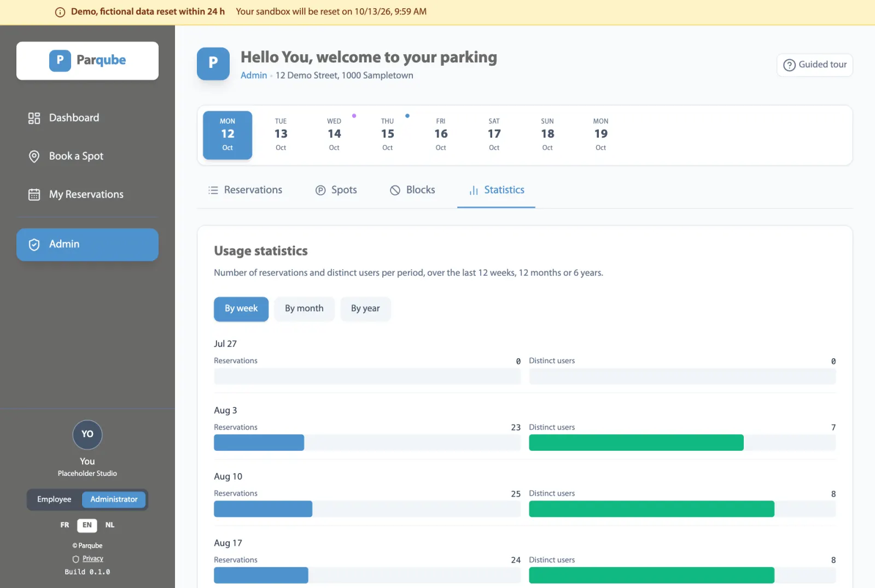Show statistics By year
The width and height of the screenshot is (875, 588).
click(x=365, y=309)
